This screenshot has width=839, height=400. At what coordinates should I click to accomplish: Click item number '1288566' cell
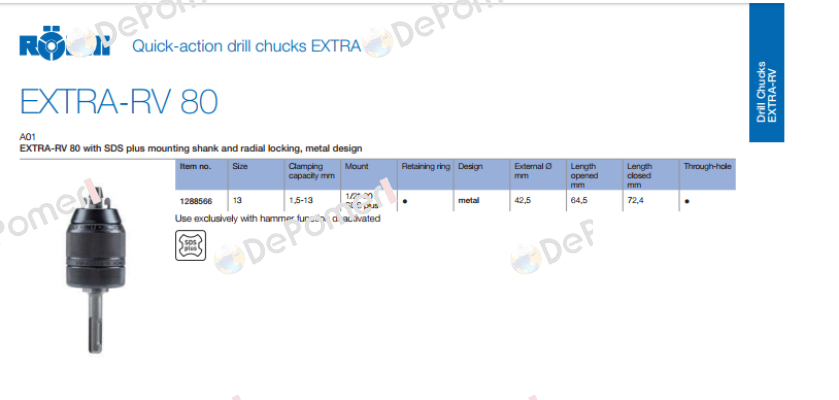point(202,201)
